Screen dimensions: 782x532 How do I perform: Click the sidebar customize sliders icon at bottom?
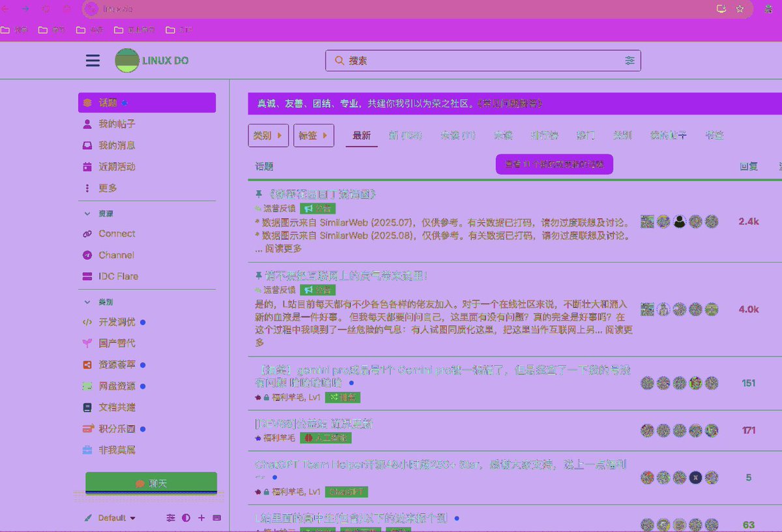click(171, 518)
